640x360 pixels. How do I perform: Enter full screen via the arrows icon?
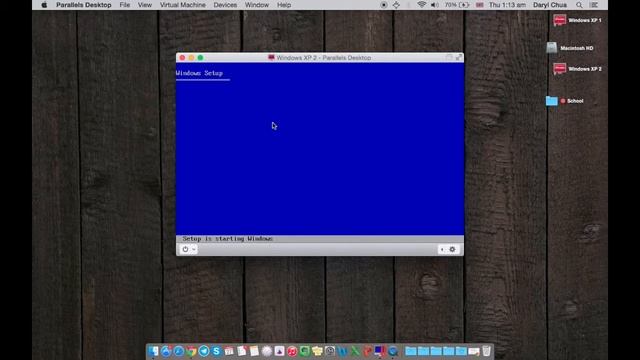459,58
